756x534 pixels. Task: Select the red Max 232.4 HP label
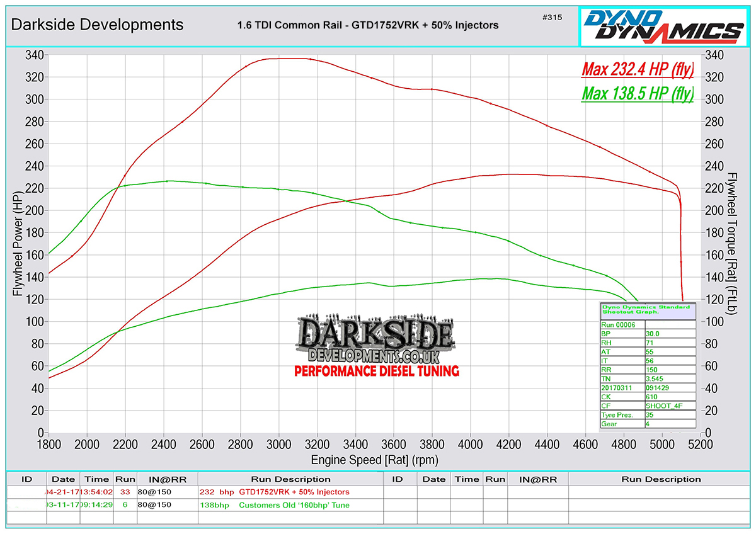point(637,68)
